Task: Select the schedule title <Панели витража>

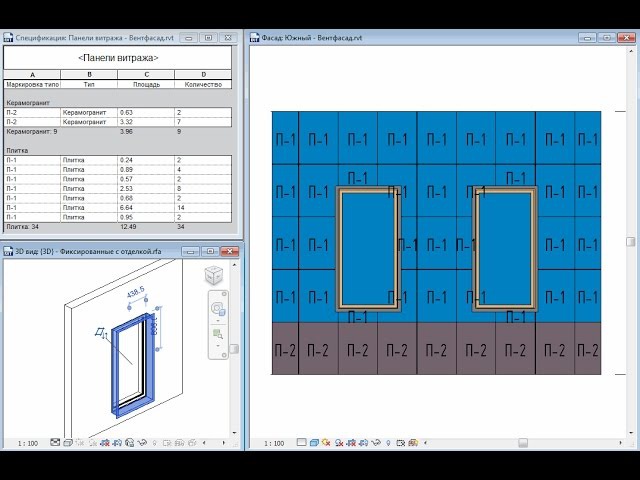Action: point(118,58)
